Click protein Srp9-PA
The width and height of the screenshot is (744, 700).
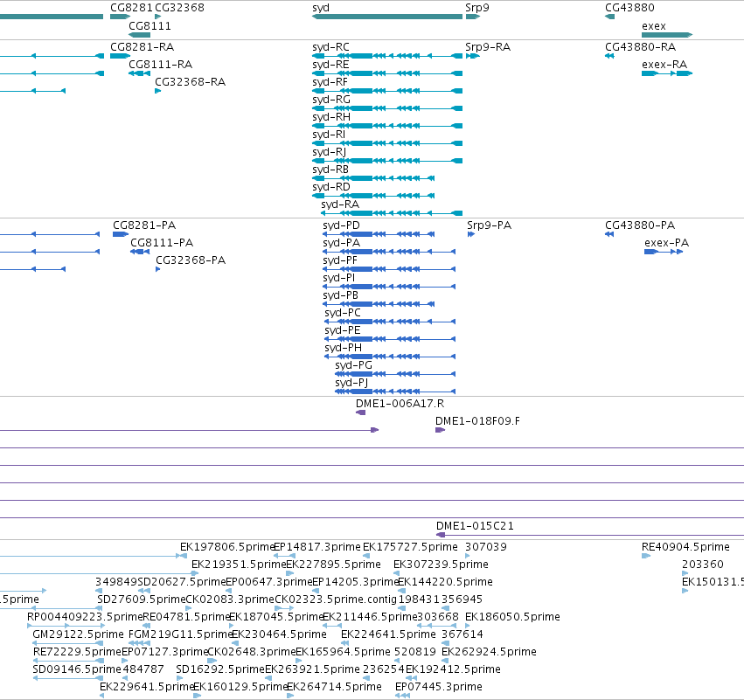[490, 225]
